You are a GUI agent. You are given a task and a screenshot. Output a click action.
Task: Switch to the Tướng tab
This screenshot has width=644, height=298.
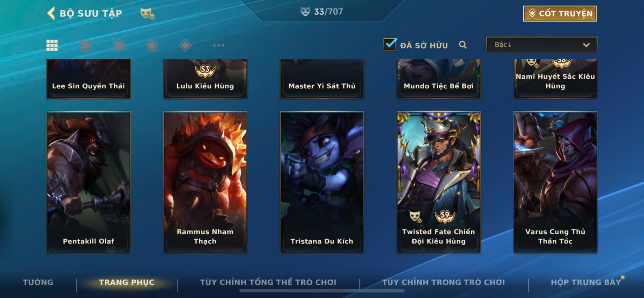click(38, 282)
